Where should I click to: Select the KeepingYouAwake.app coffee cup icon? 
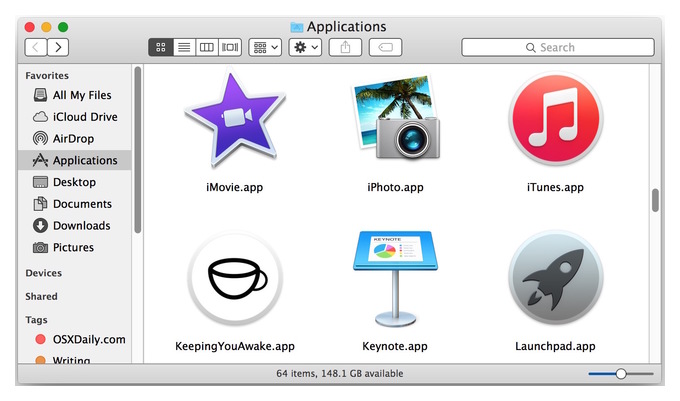coord(235,279)
